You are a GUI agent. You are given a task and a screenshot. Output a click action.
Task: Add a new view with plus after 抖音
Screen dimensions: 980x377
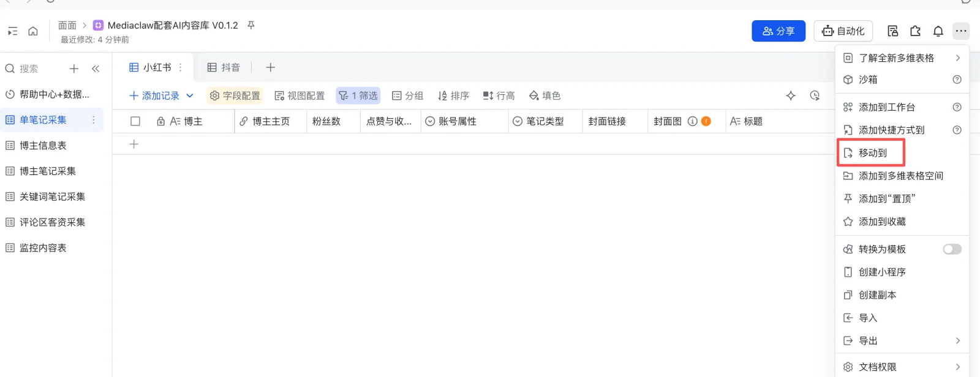pyautogui.click(x=270, y=67)
